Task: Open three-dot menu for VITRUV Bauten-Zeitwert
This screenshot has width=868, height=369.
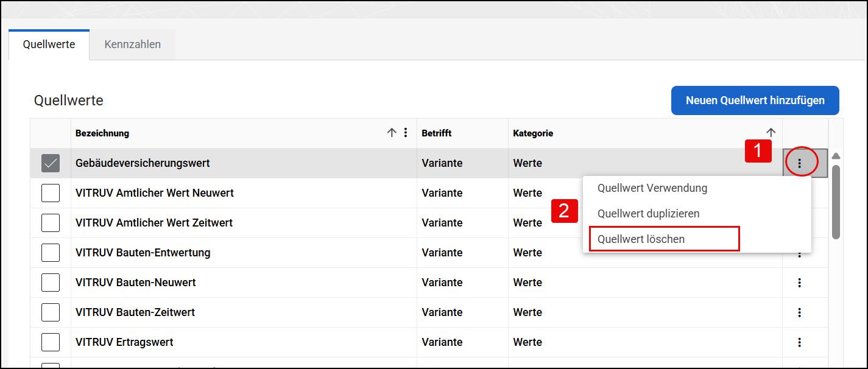Action: pyautogui.click(x=800, y=312)
